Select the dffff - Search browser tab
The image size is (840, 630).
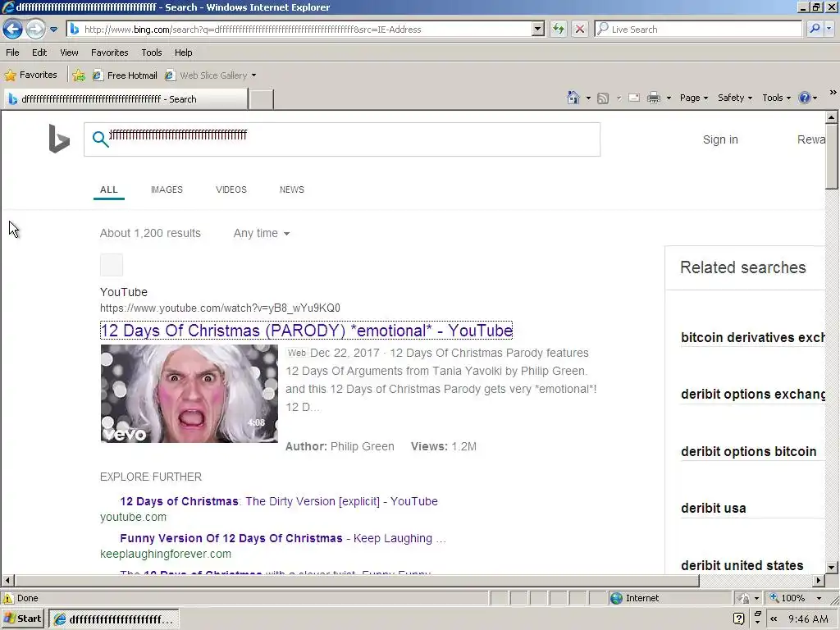coord(126,99)
